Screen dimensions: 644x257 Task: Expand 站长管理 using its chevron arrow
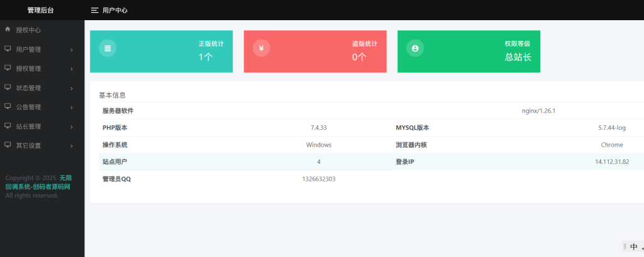(72, 127)
